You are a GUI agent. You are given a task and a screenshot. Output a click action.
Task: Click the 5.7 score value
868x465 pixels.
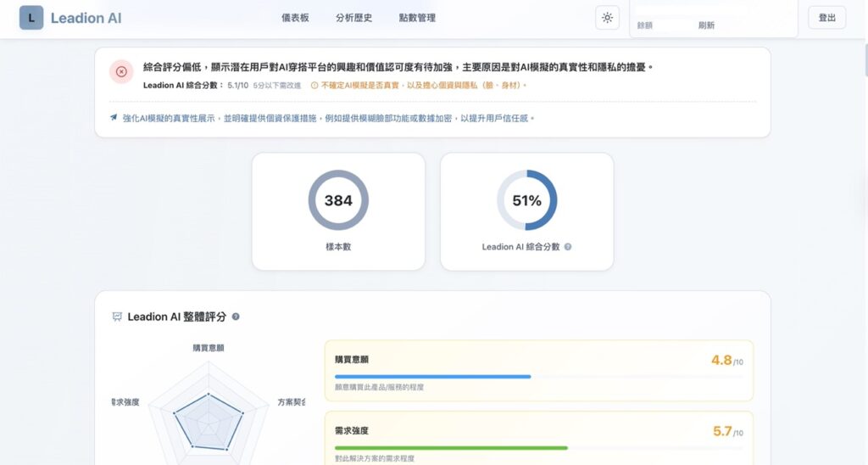point(722,431)
